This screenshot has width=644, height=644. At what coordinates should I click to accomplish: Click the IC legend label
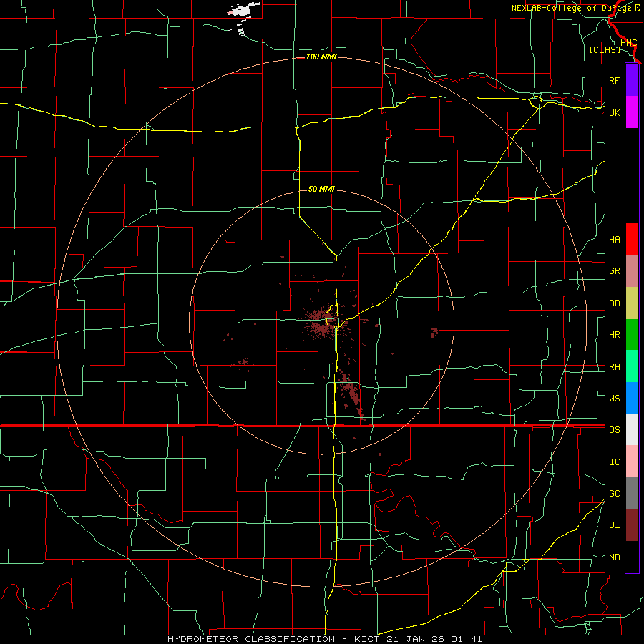pos(615,462)
